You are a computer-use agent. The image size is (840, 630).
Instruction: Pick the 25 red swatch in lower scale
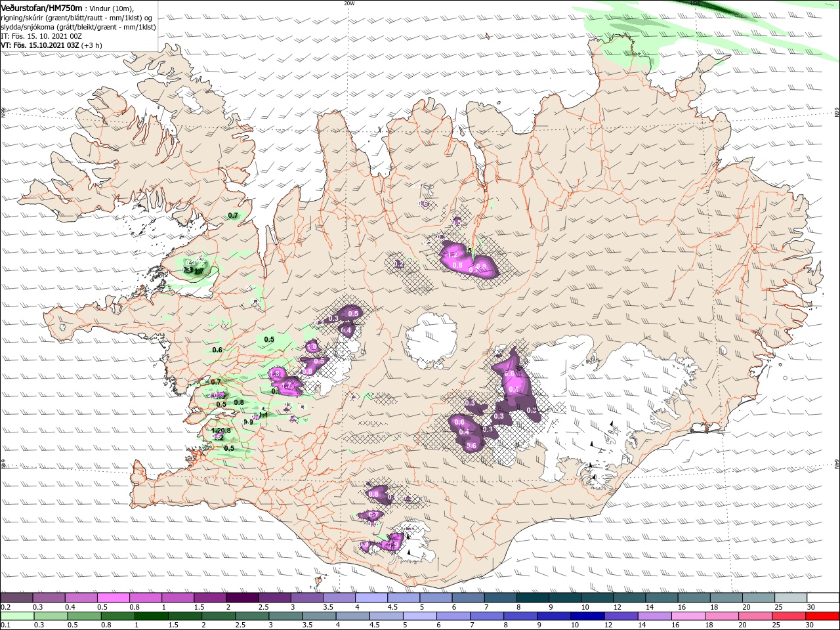coord(789,616)
